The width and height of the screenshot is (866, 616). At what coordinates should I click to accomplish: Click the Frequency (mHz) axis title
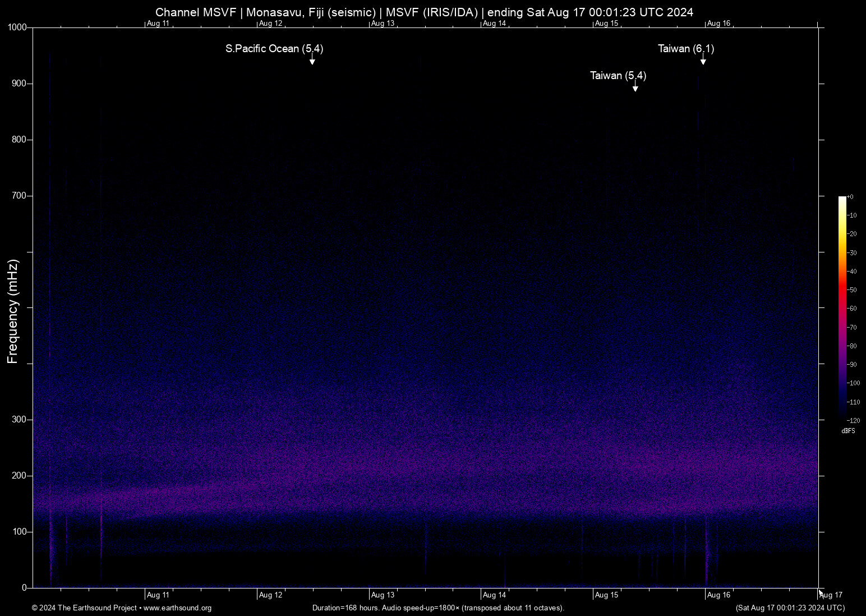12,311
